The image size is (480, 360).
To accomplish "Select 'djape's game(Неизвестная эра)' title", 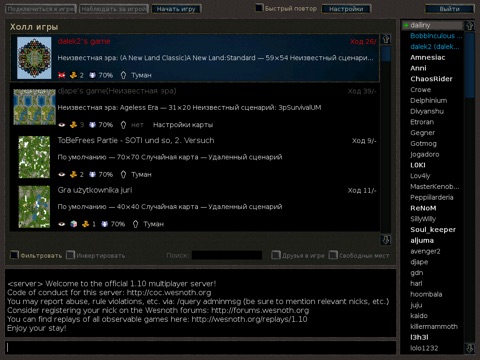I will click(117, 91).
